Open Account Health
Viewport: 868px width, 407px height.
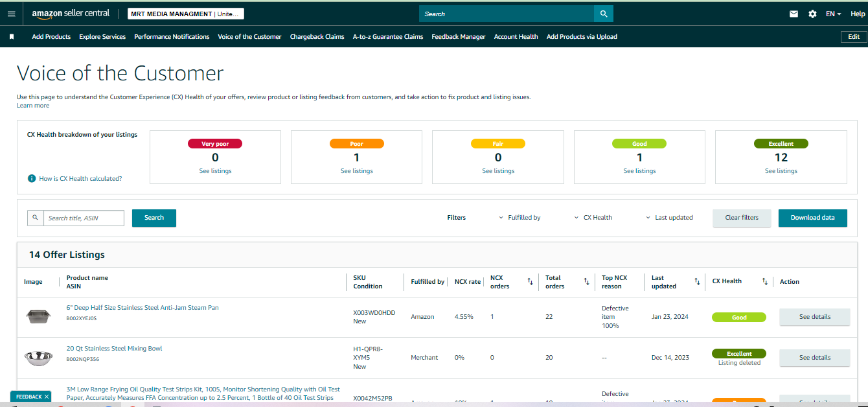pyautogui.click(x=516, y=37)
